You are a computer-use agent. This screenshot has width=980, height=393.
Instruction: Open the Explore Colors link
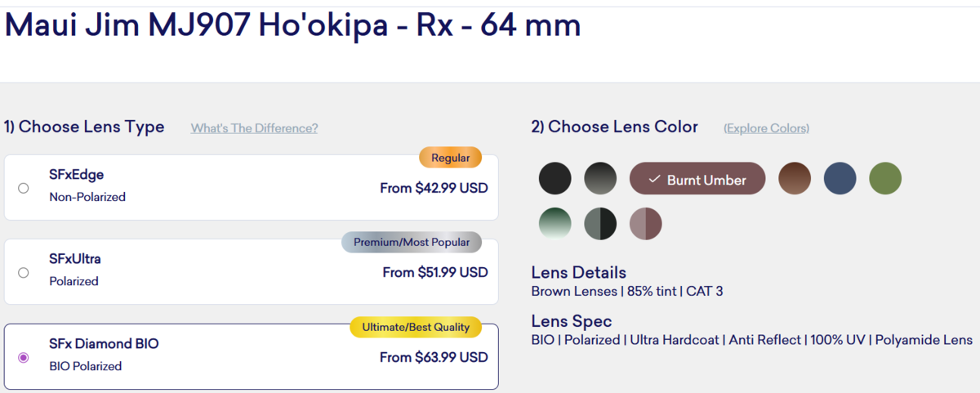pyautogui.click(x=766, y=128)
